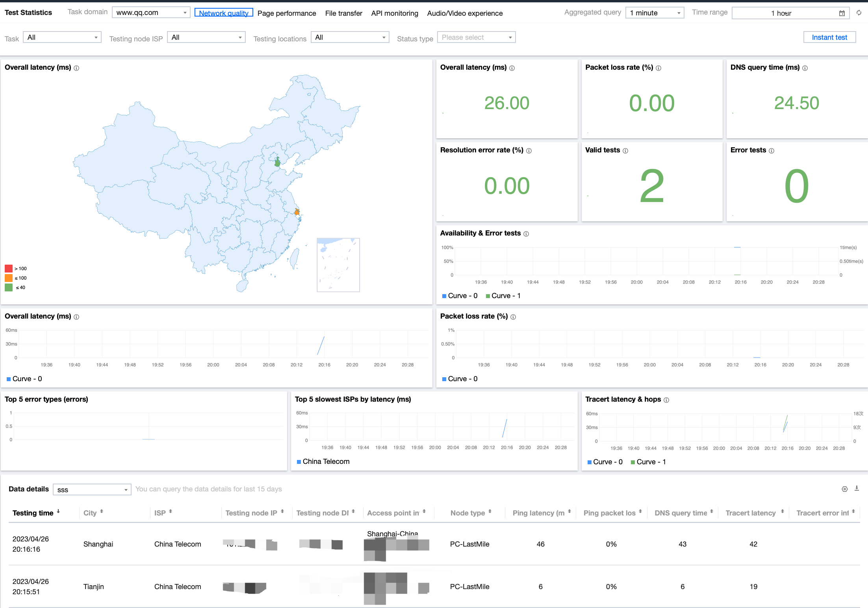
Task: Open the Status type Please select dropdown
Action: coord(476,37)
